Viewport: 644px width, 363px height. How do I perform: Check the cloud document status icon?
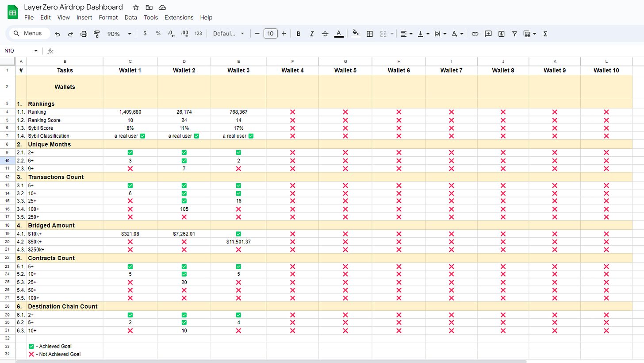pos(162,8)
